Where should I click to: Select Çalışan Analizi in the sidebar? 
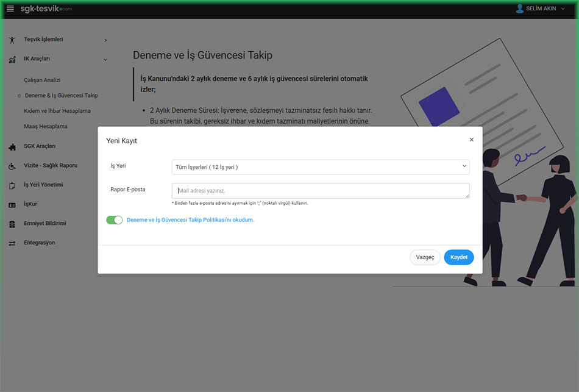pyautogui.click(x=42, y=80)
